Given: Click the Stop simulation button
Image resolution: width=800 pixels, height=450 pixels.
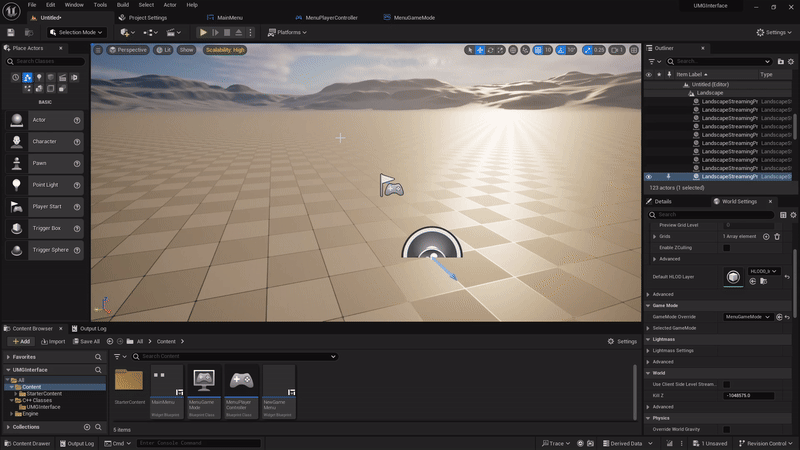Looking at the screenshot, I should click(x=227, y=32).
